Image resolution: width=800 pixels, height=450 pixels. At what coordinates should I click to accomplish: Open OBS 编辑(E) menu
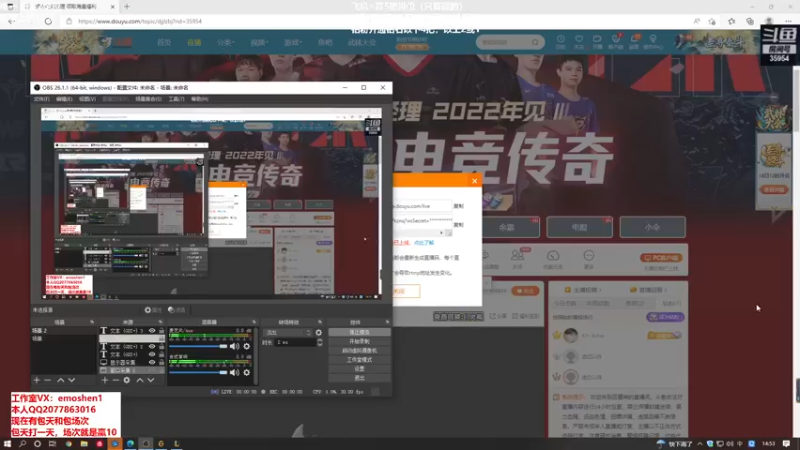pyautogui.click(x=64, y=99)
